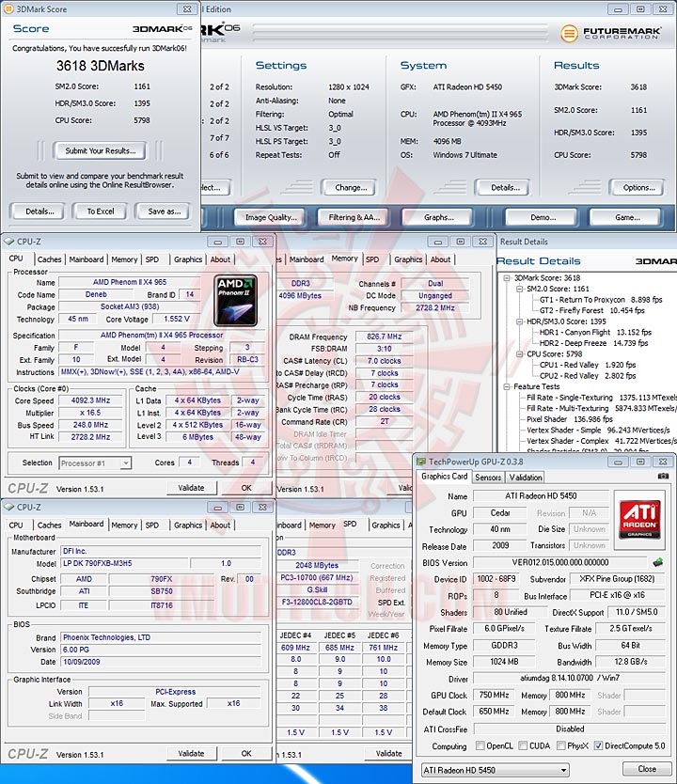Click the GPU Name ATI Radeon HD 5450 field
Viewport: 677px width, 784px height.
click(541, 496)
